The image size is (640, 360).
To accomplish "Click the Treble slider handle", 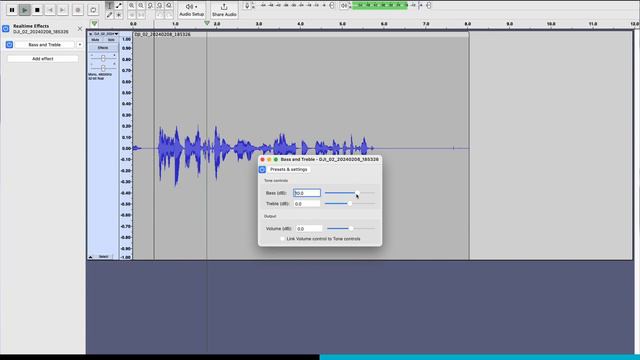I will 350,203.
